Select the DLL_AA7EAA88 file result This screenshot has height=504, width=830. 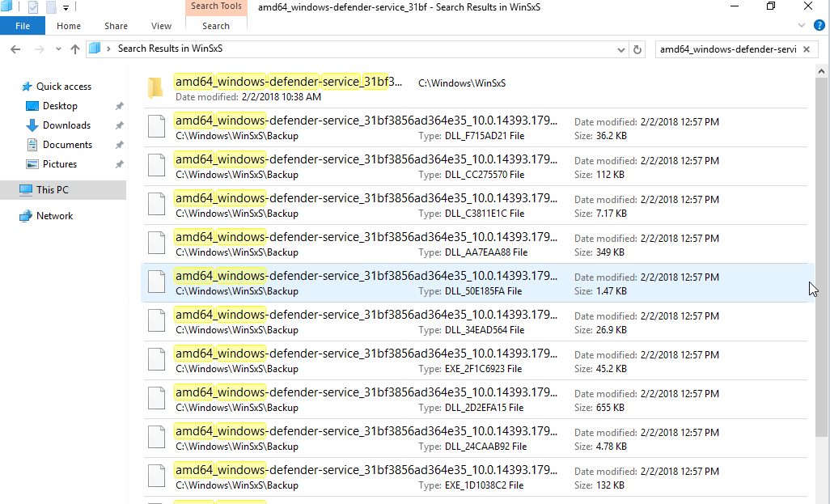pos(476,244)
